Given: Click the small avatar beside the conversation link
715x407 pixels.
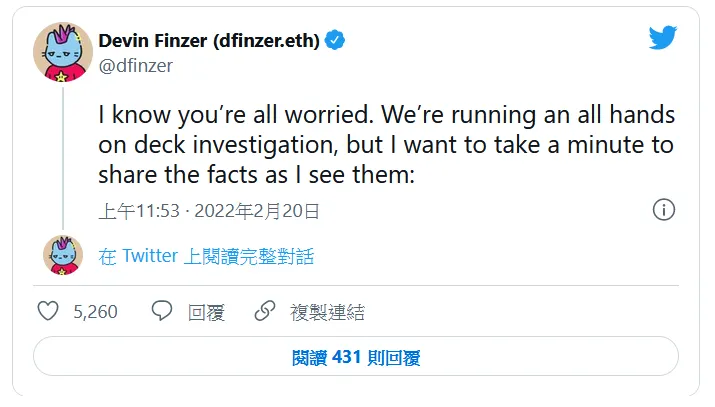Looking at the screenshot, I should 63,256.
